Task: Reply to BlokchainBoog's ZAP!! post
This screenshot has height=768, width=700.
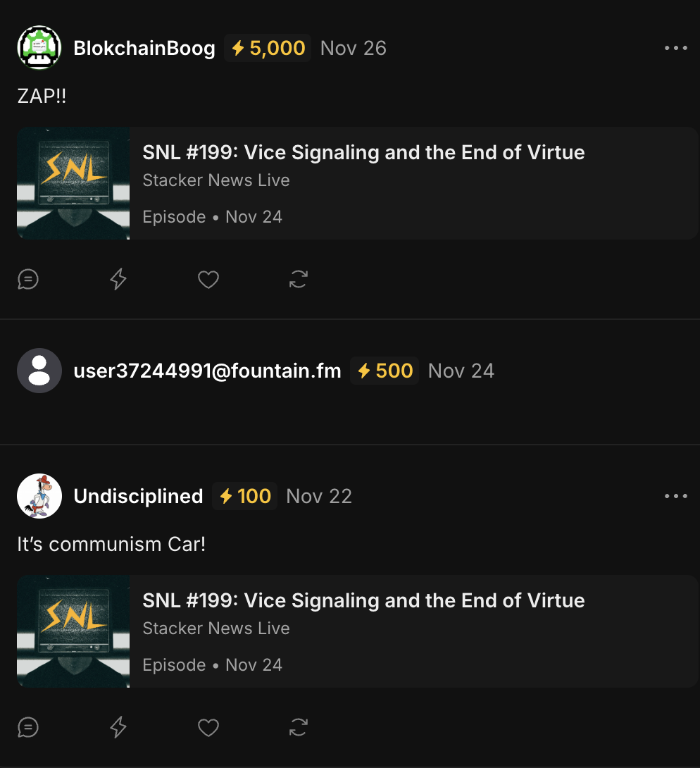Action: [28, 280]
